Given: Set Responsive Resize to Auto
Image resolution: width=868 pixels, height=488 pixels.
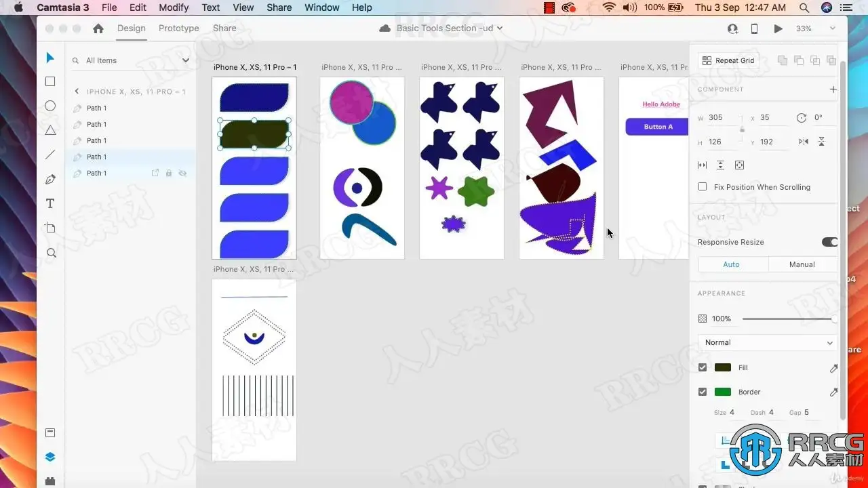Looking at the screenshot, I should (732, 264).
